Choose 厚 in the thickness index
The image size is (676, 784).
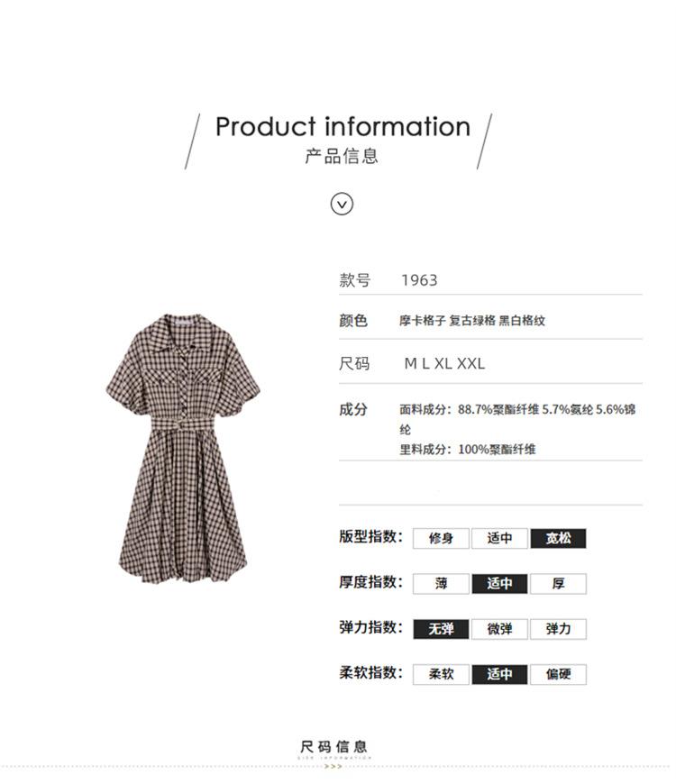(558, 584)
